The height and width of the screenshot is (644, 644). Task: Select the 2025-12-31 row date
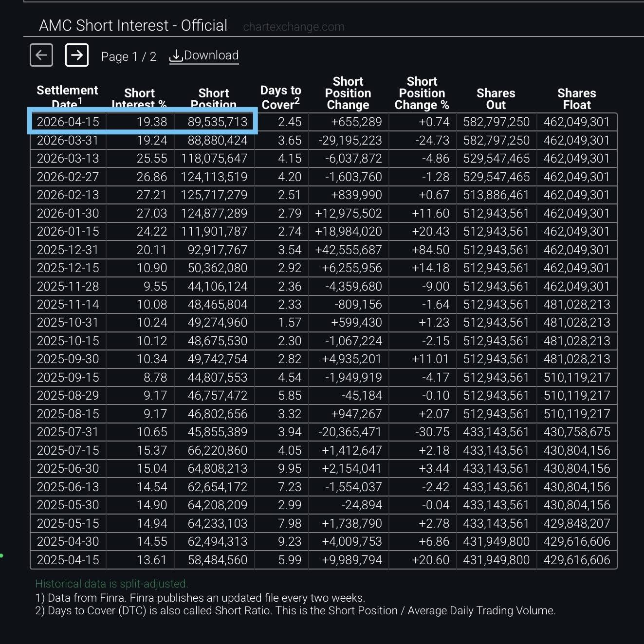[68, 250]
